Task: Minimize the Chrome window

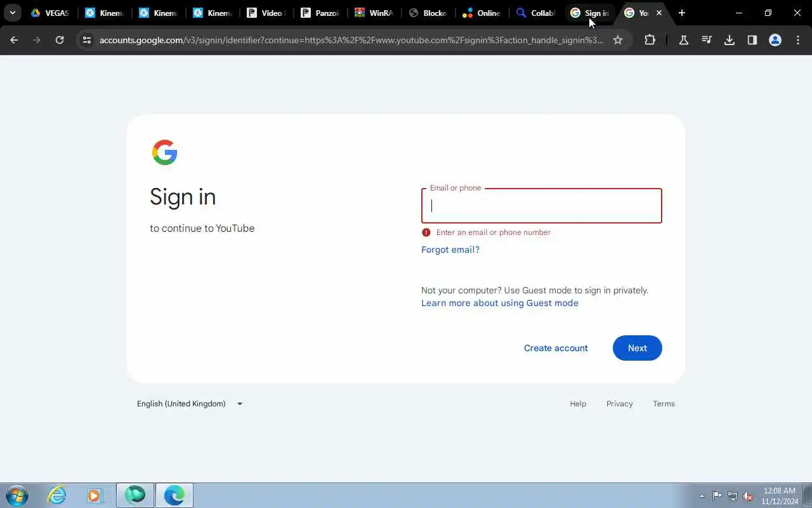Action: tap(739, 13)
